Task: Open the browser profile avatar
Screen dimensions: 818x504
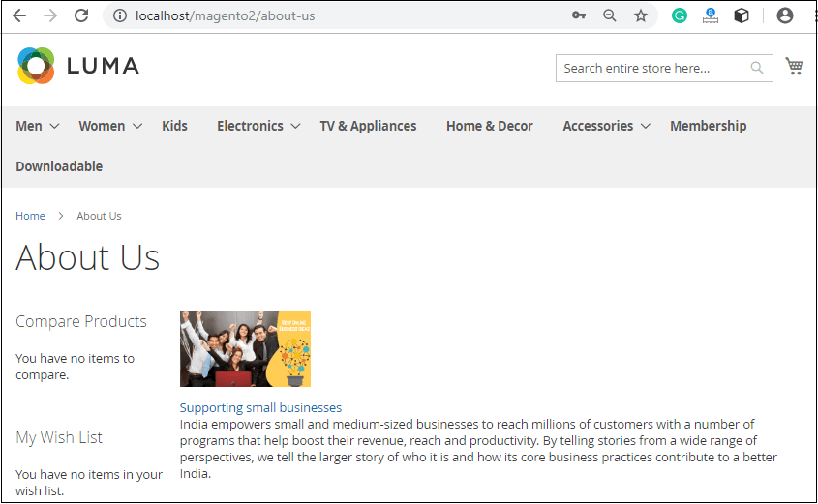Action: [x=785, y=15]
